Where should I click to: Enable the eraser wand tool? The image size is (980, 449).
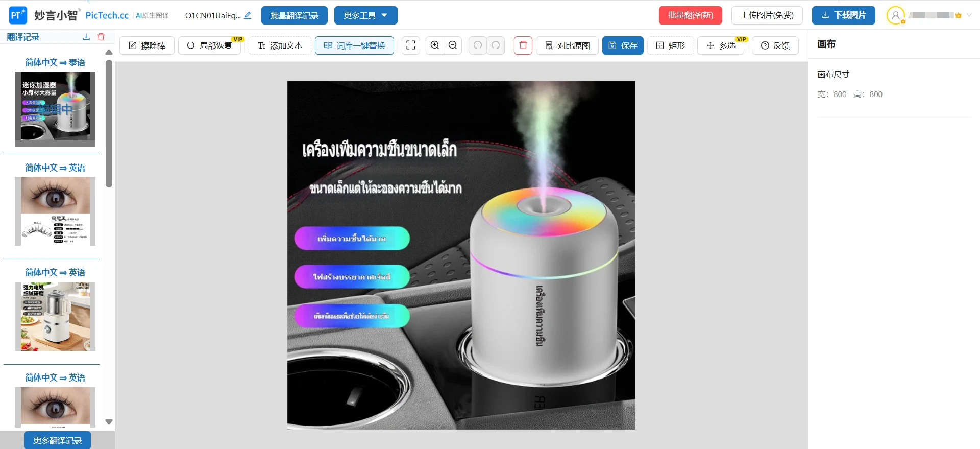[147, 45]
